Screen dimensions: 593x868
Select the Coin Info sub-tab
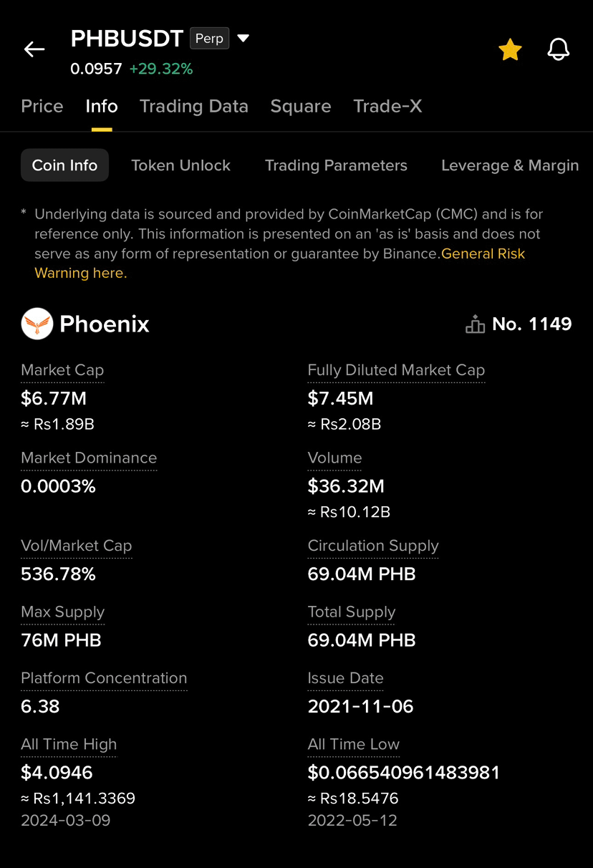[x=64, y=165]
